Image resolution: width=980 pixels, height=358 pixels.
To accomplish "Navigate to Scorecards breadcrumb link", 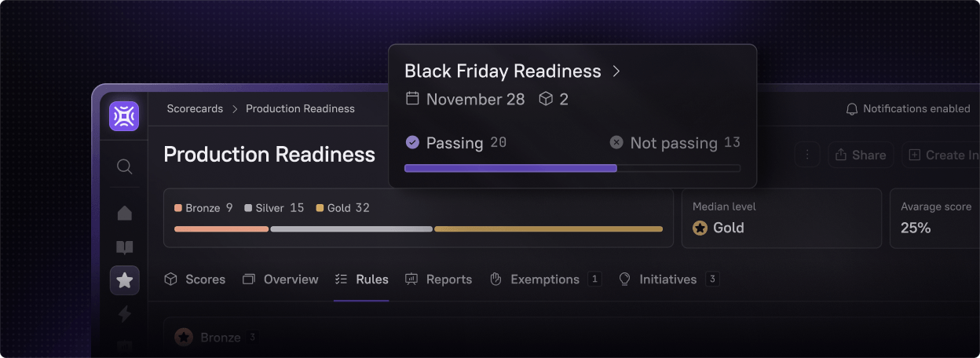I will click(195, 109).
